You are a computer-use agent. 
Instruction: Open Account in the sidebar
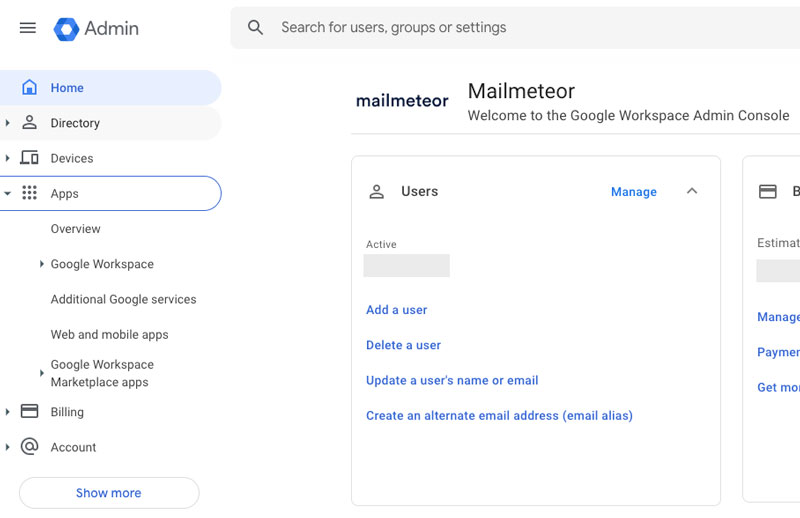[x=73, y=447]
